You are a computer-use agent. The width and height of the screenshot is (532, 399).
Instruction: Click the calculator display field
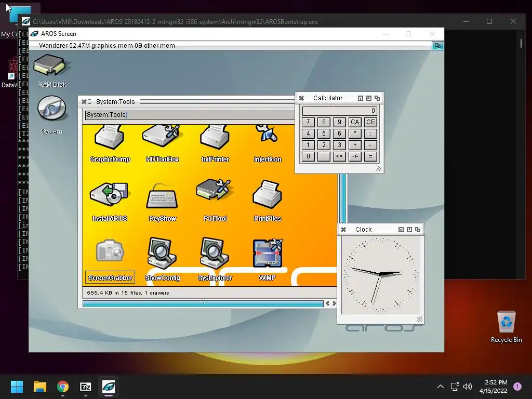340,111
